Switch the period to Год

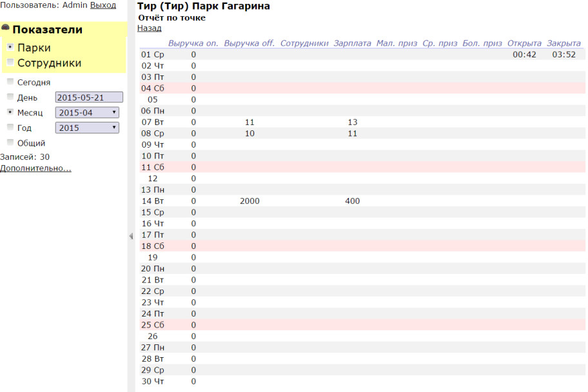(x=10, y=128)
